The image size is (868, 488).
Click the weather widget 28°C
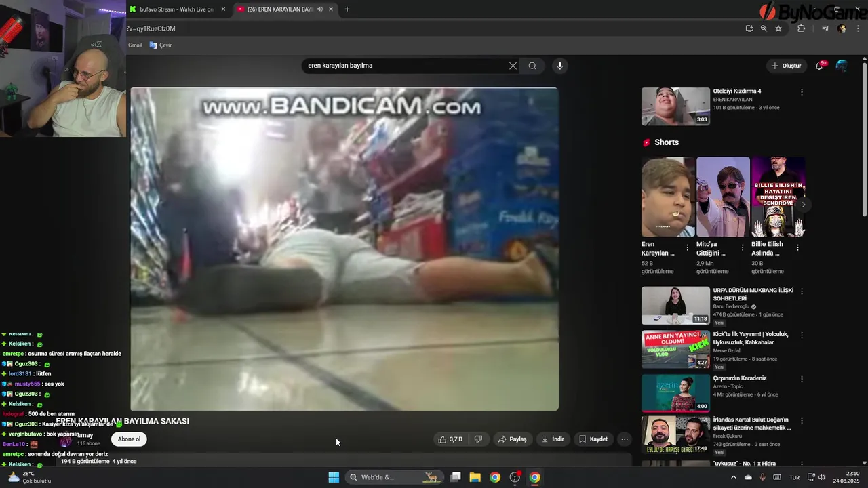coord(28,477)
